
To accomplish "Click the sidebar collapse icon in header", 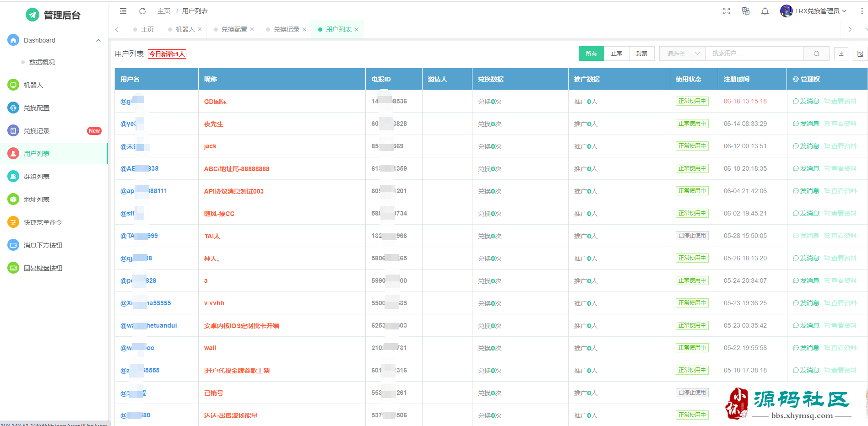I will [x=123, y=11].
